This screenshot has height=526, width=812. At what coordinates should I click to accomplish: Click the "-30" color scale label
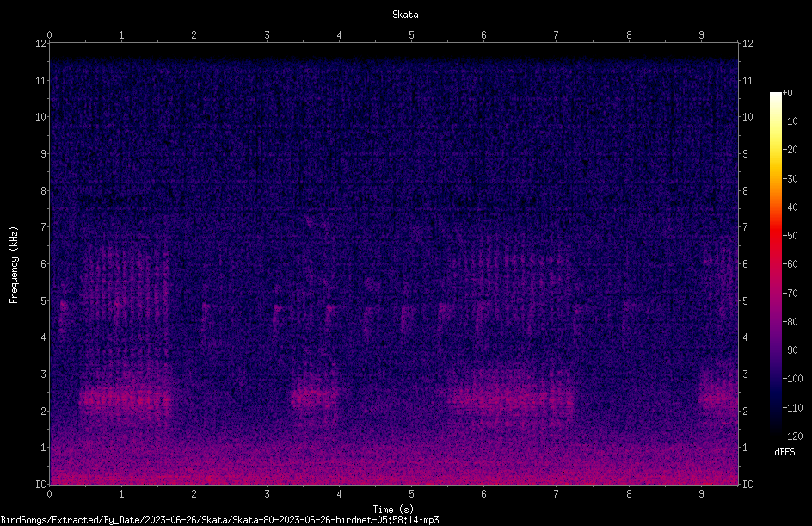[790, 179]
